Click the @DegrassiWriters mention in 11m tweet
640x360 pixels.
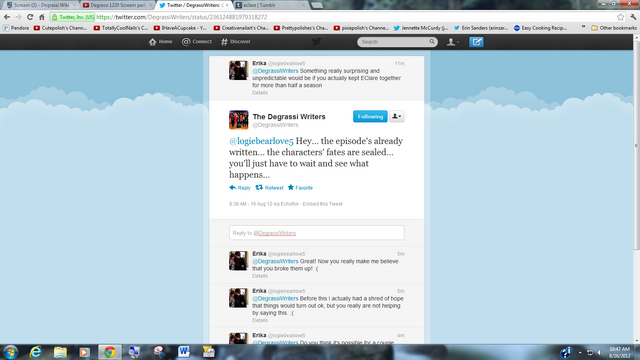tap(275, 71)
